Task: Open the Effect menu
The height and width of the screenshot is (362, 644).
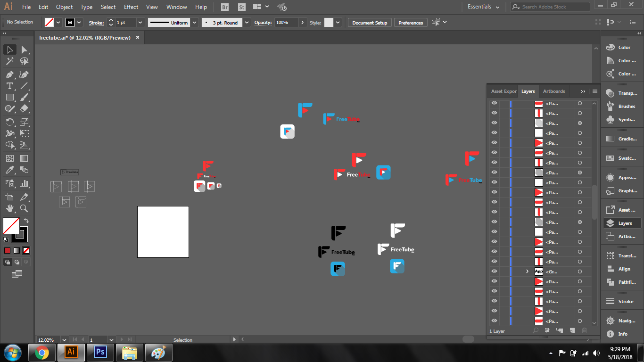Action: click(131, 7)
